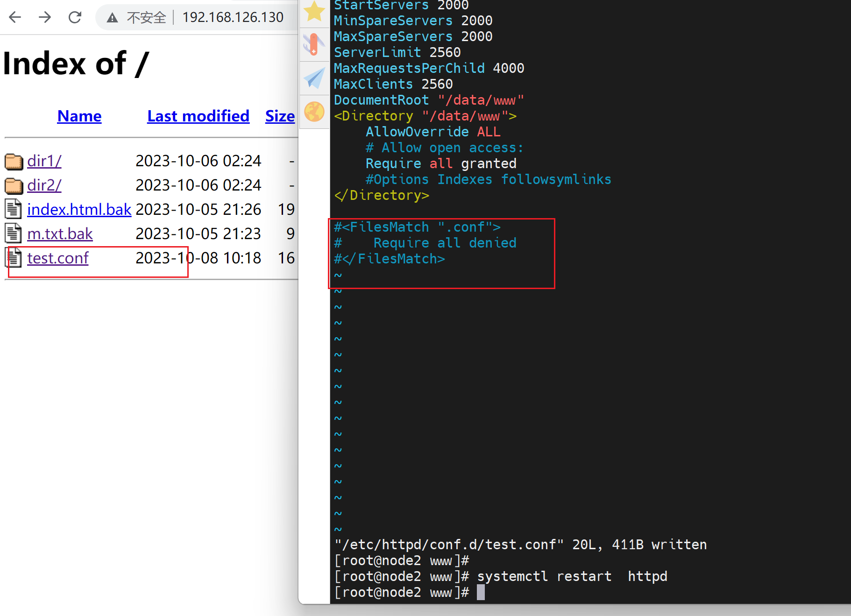Reload the current page
851x616 pixels.
tap(75, 17)
